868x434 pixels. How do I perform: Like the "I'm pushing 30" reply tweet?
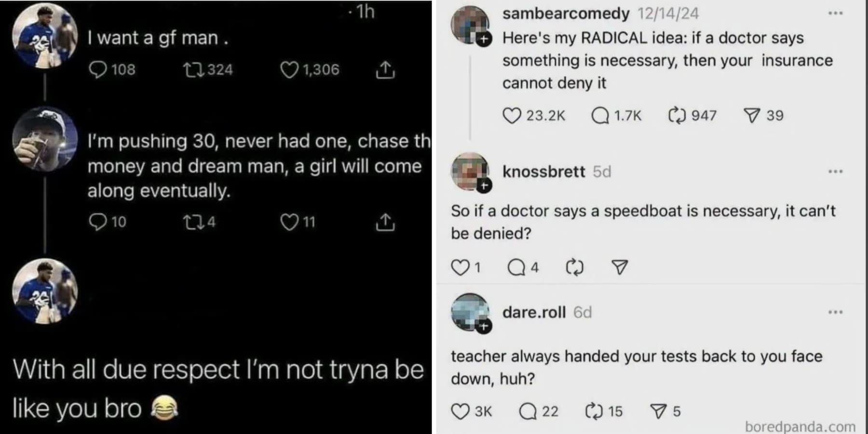pos(289,222)
